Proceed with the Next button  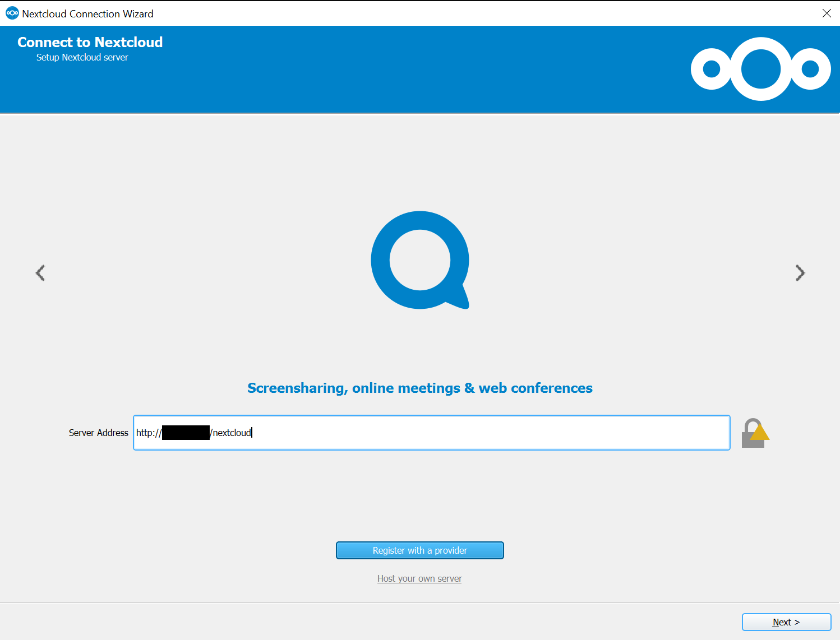click(786, 622)
